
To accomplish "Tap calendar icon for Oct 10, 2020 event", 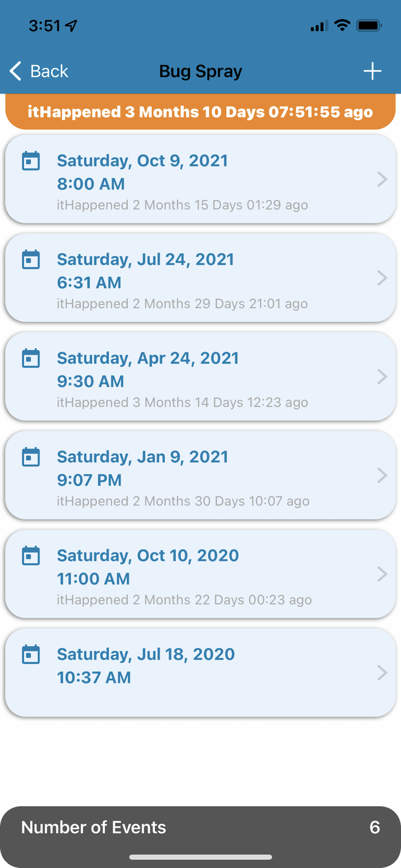I will (31, 556).
